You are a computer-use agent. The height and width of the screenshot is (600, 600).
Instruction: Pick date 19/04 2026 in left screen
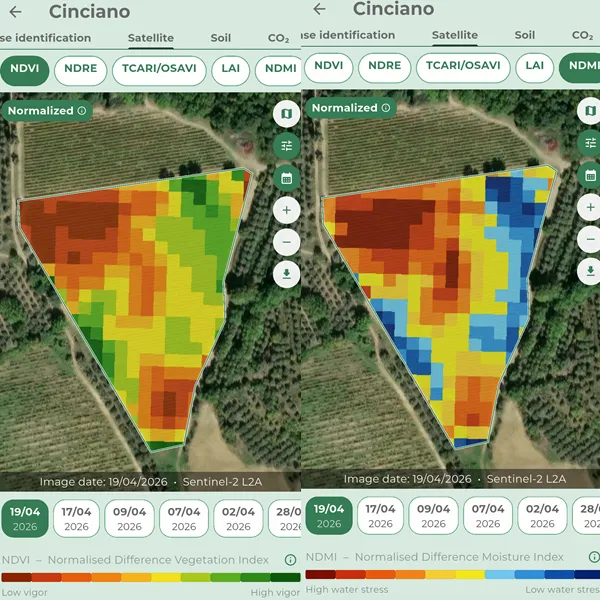pos(25,518)
